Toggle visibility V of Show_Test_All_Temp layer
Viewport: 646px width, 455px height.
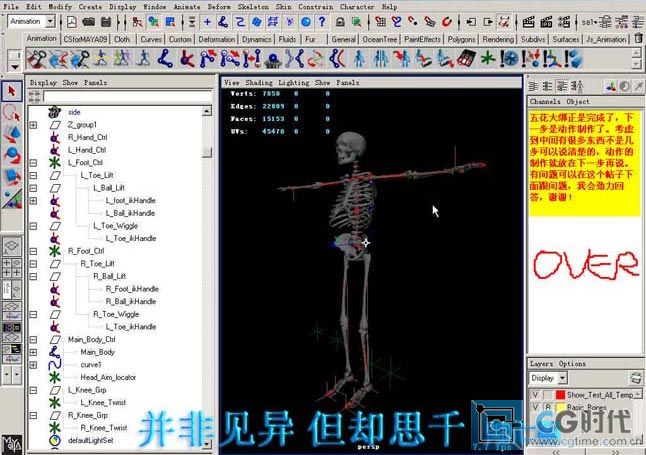(x=535, y=395)
